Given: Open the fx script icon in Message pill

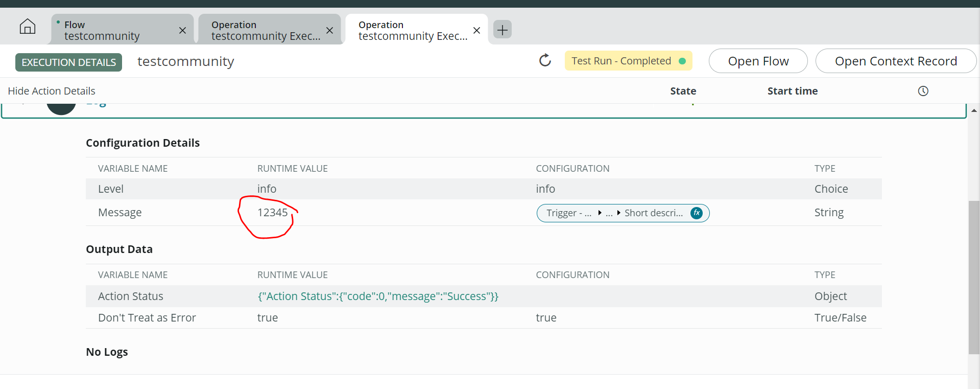Looking at the screenshot, I should tap(697, 213).
